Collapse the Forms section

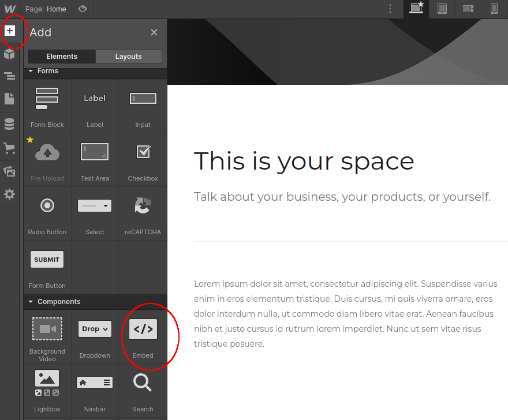(x=30, y=70)
